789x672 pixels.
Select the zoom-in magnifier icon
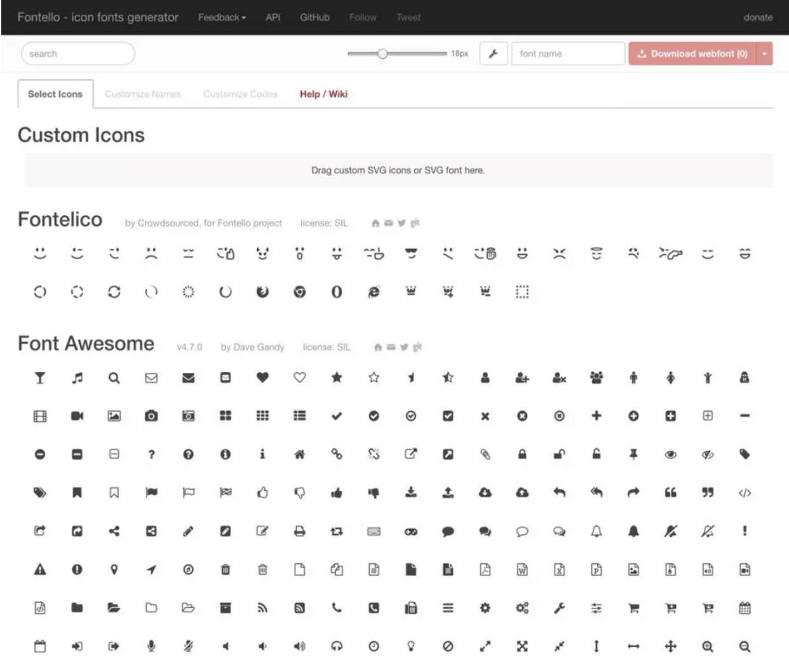(707, 647)
